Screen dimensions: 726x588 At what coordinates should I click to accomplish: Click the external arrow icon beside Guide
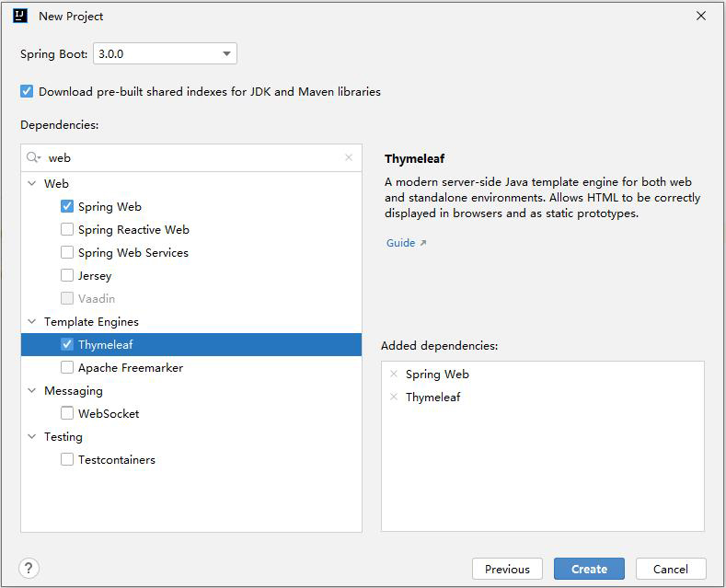[x=422, y=243]
